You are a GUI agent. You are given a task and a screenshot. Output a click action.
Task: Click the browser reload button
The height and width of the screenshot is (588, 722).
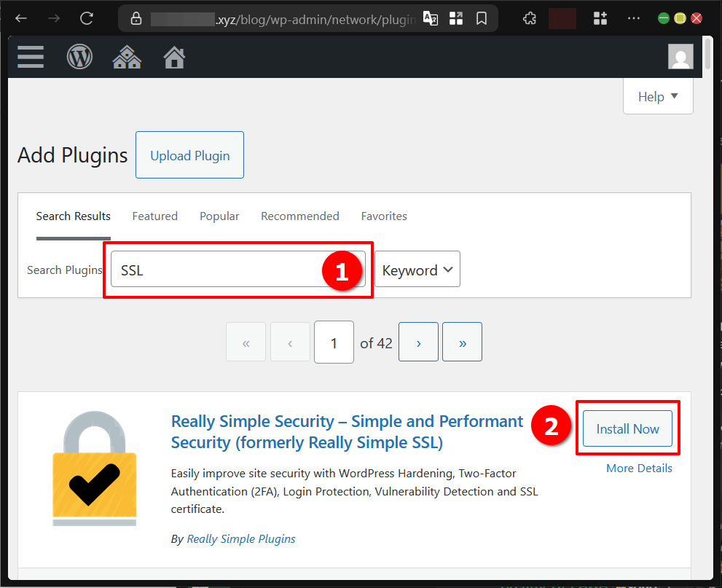87,18
